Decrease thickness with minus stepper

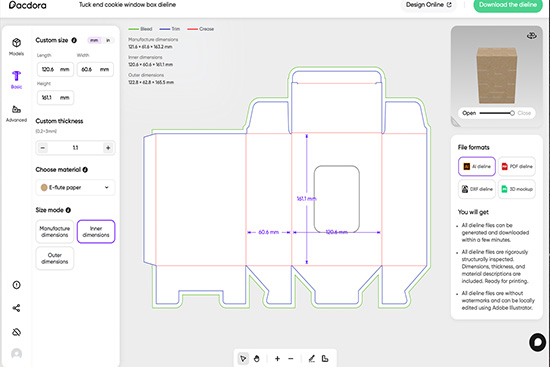(x=43, y=148)
